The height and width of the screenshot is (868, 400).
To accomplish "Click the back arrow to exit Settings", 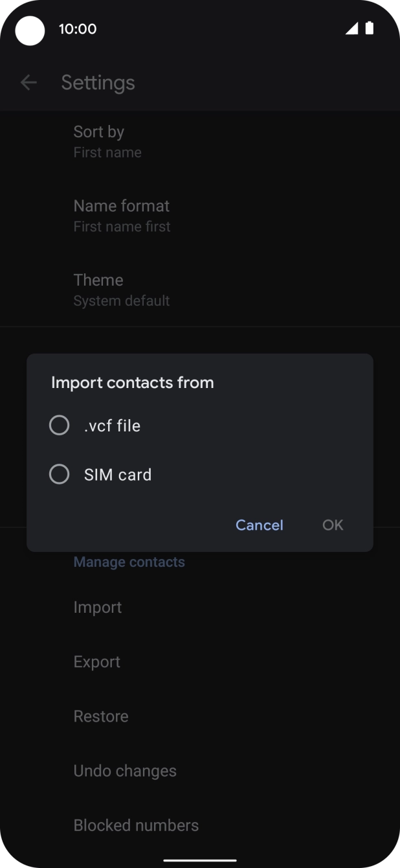I will 28,82.
